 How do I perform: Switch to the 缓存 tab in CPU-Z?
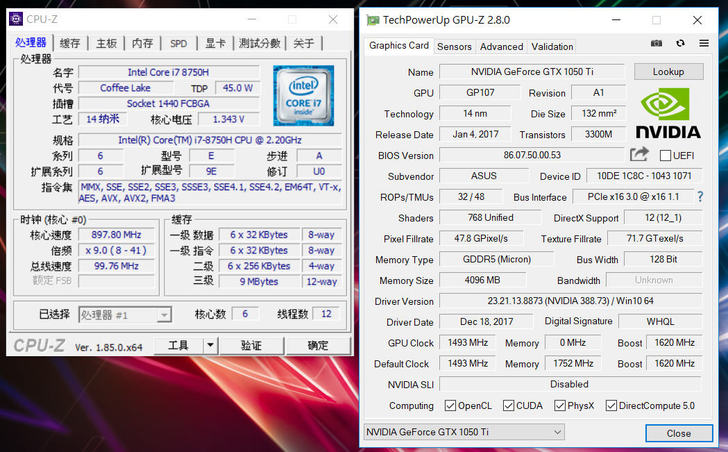coord(70,43)
